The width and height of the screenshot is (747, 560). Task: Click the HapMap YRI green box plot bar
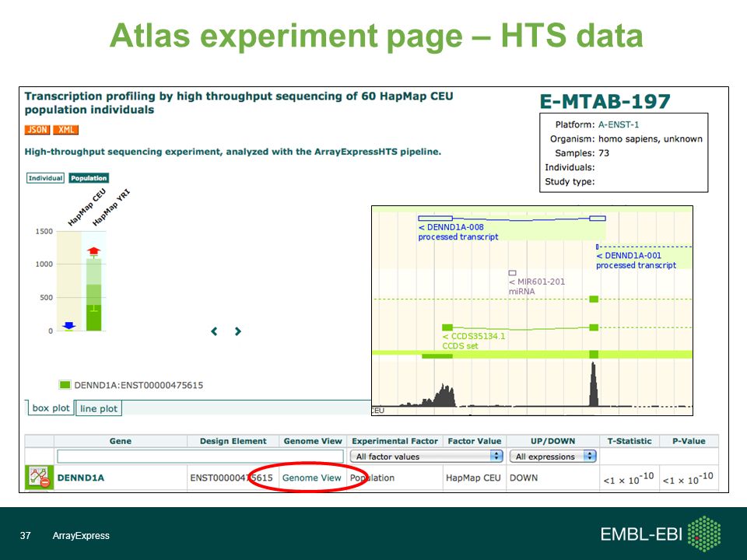point(93,296)
